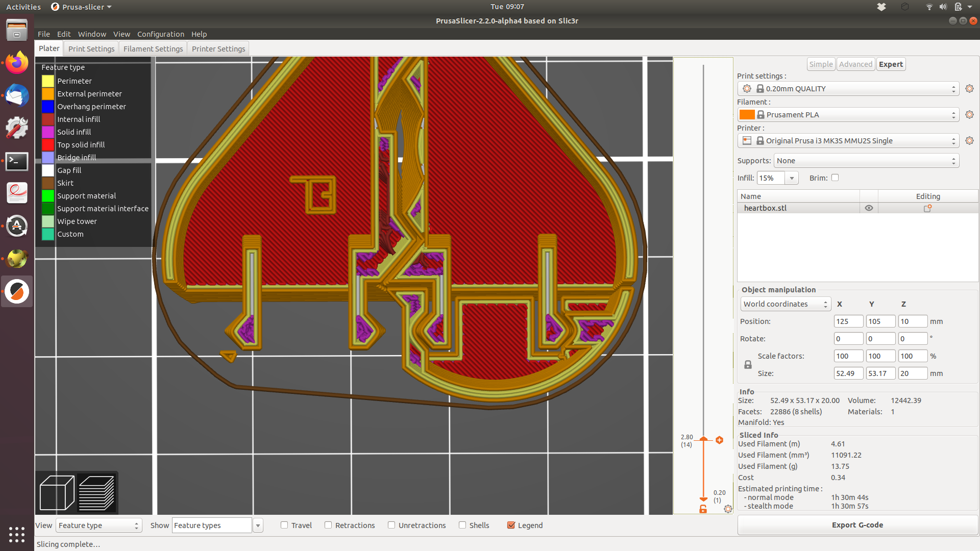Click the PrusaSlicer dock icon
The image size is (980, 551).
tap(17, 292)
